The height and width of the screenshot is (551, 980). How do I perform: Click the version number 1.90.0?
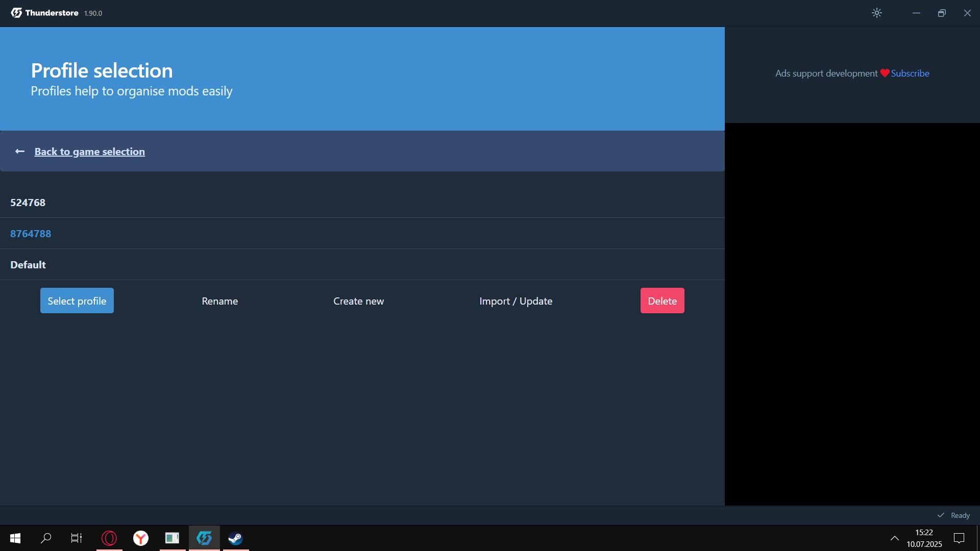tap(93, 13)
